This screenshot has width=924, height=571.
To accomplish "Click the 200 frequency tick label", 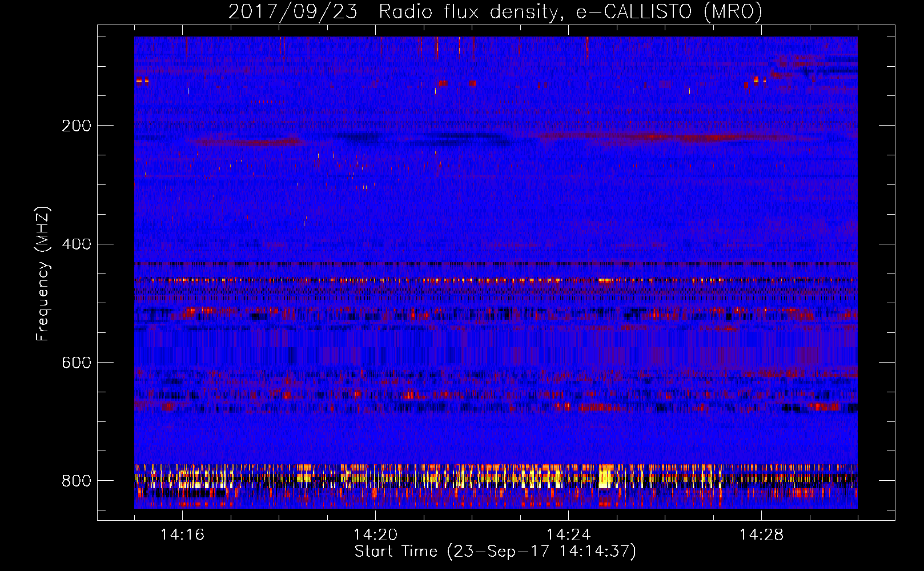I will [77, 126].
